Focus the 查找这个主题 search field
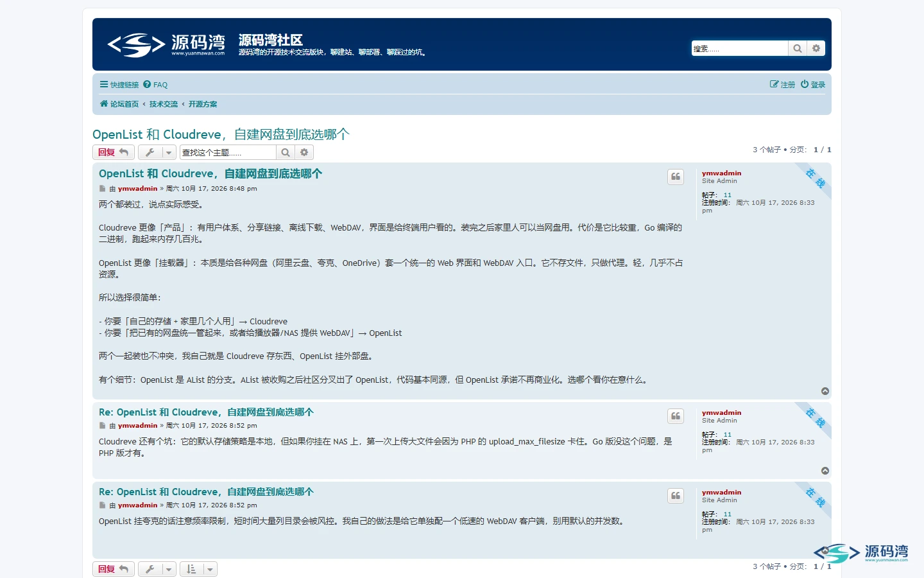Screen dimensions: 924x578 [228, 152]
